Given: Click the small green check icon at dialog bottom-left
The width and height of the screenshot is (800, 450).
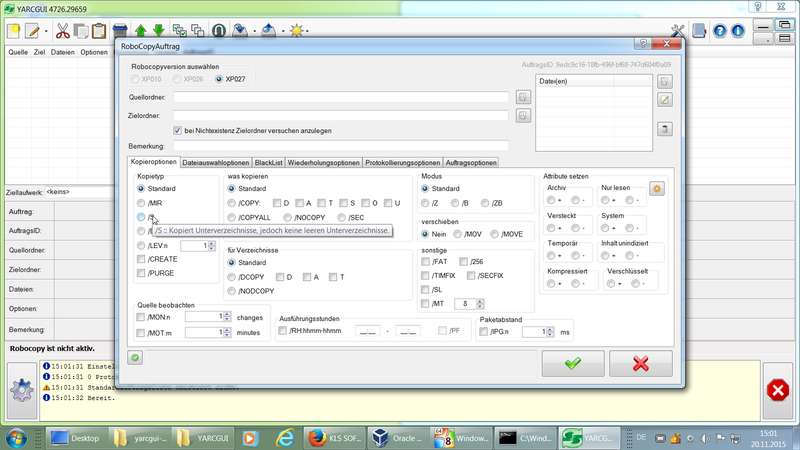Looking at the screenshot, I should (135, 357).
